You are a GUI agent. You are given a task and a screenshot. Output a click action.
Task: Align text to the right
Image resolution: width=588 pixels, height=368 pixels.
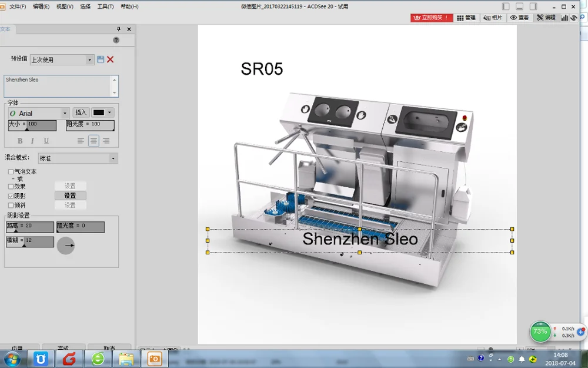coord(106,141)
